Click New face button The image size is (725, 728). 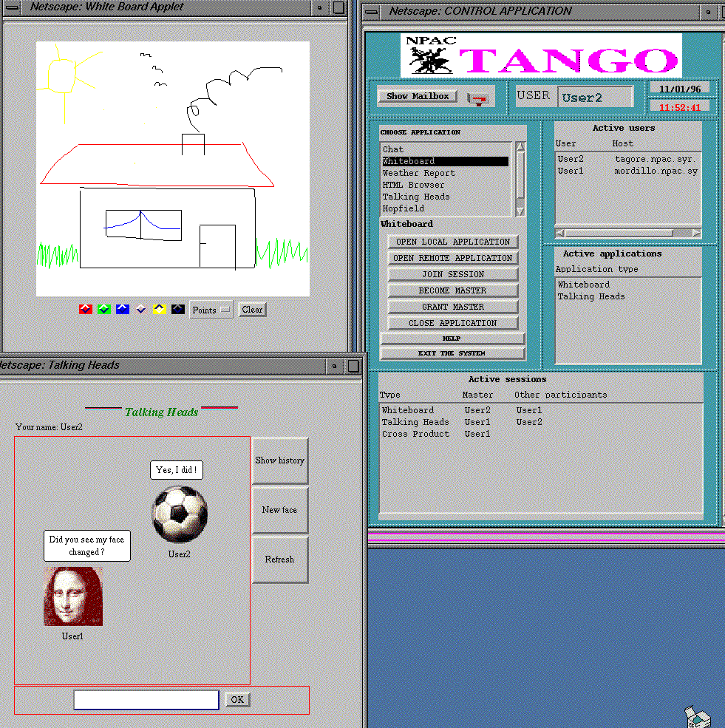point(280,510)
